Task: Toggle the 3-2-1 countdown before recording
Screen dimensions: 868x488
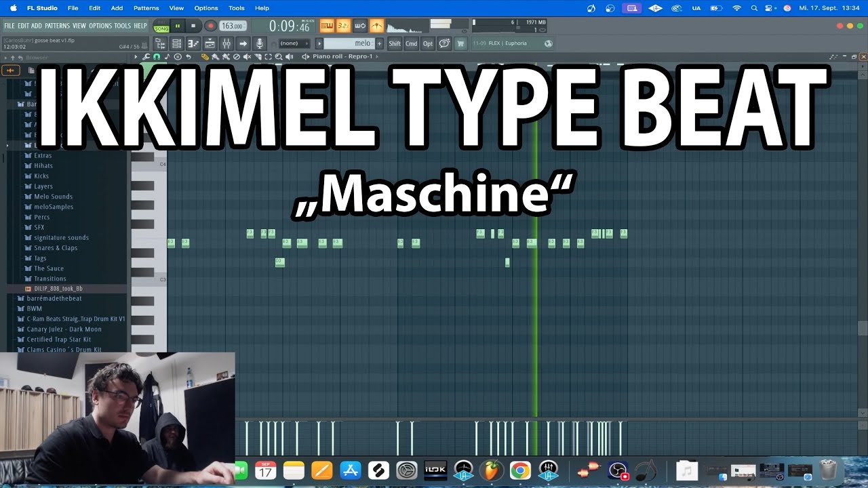Action: (344, 26)
